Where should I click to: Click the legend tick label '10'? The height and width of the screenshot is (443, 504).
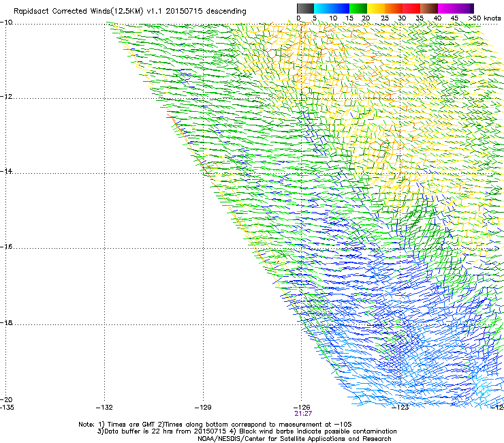click(x=333, y=18)
